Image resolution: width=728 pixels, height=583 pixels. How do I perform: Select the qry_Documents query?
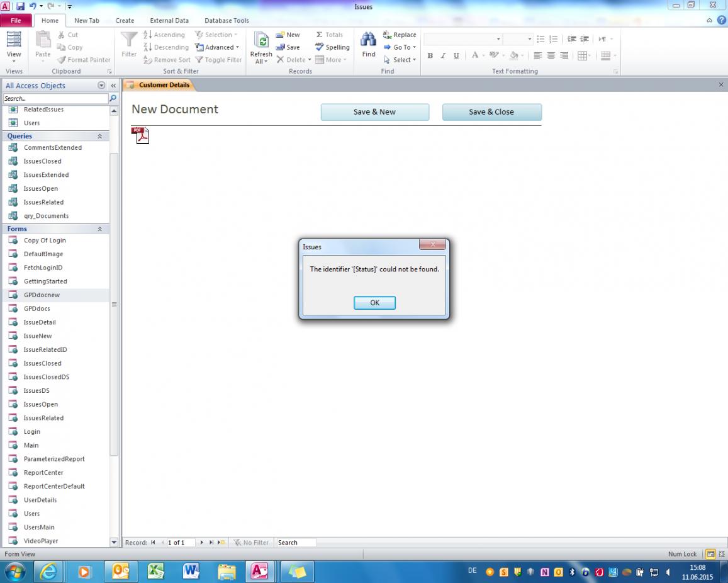[x=56, y=216]
